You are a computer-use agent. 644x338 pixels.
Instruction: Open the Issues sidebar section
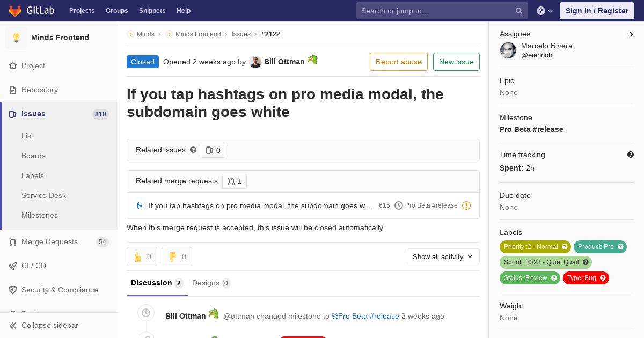(59, 114)
